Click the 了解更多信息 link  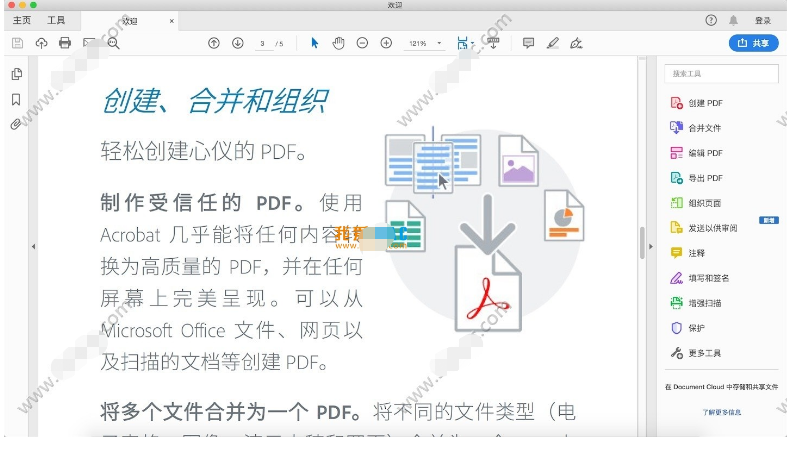(722, 412)
